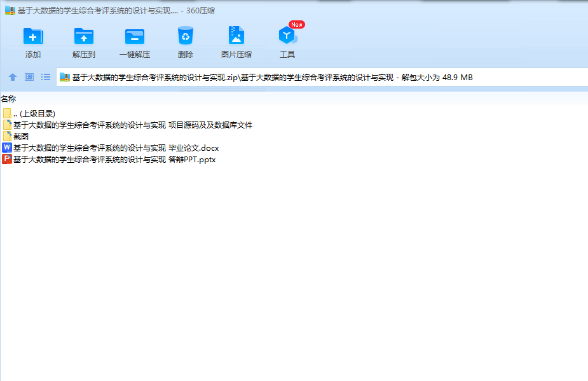This screenshot has height=381, width=588.
Task: Select the .. (上级目录) row text
Action: (x=34, y=114)
